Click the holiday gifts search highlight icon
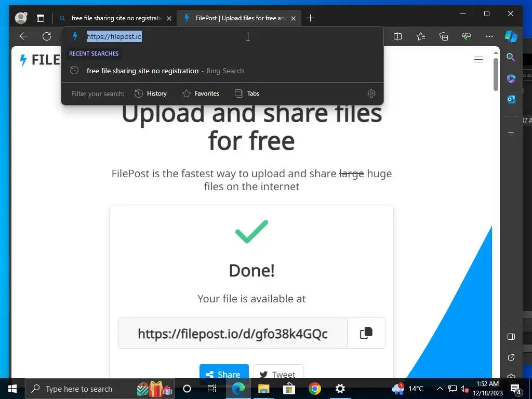This screenshot has height=399, width=532. (154, 389)
